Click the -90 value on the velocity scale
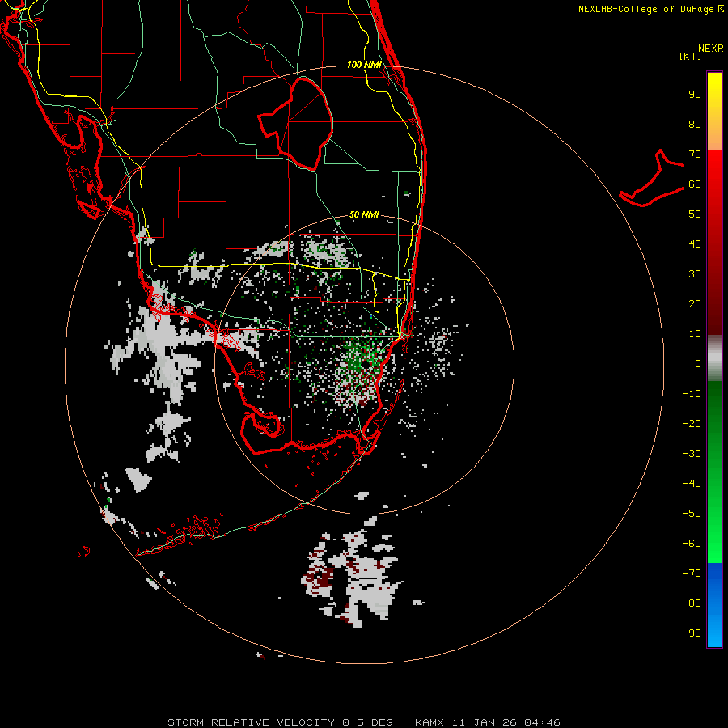Image resolution: width=728 pixels, height=728 pixels. tap(692, 633)
